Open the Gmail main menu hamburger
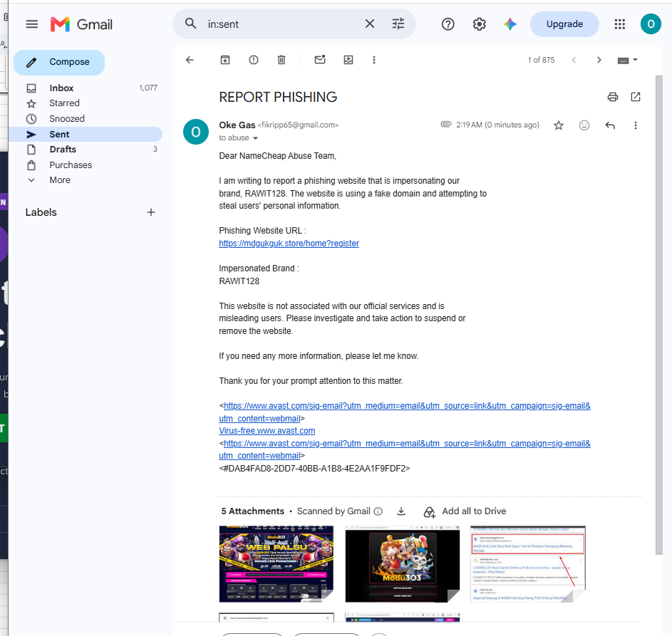The height and width of the screenshot is (636, 672). coord(32,24)
